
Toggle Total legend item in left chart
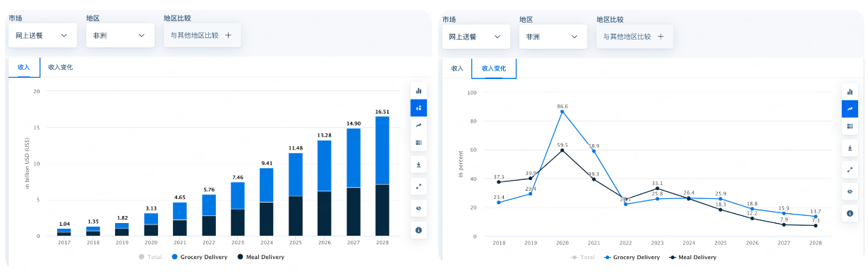coord(150,257)
